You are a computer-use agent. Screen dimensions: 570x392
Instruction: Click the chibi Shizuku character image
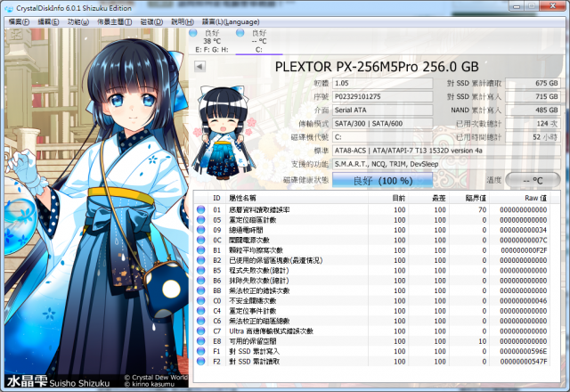click(x=224, y=133)
